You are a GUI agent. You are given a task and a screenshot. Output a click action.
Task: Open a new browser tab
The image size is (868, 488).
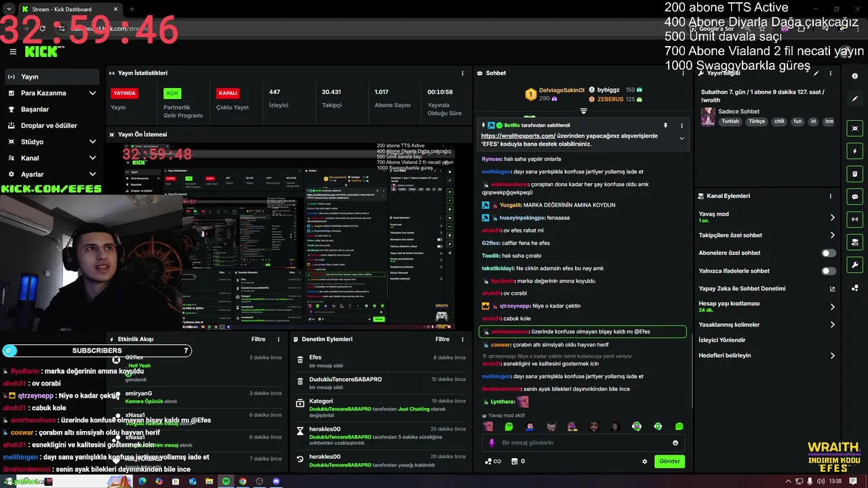click(132, 9)
